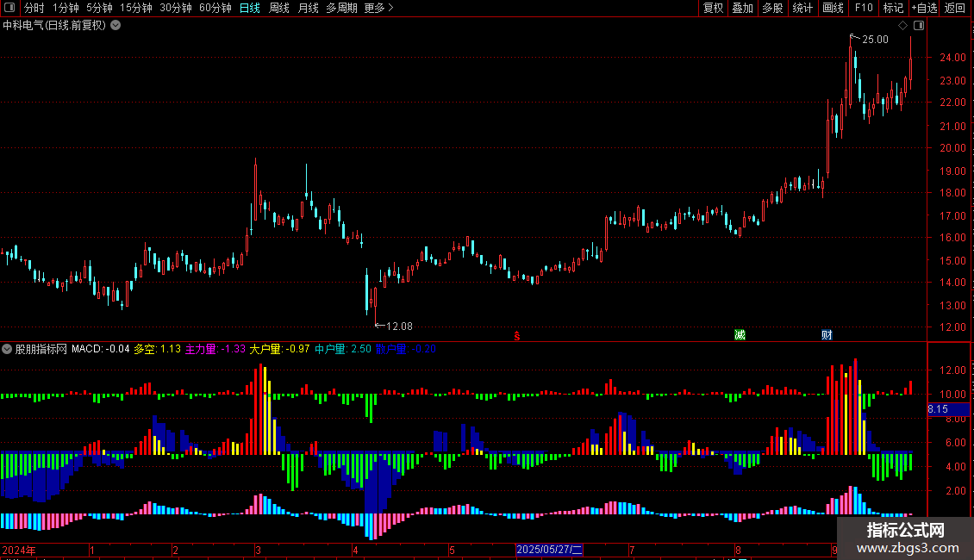Image resolution: width=974 pixels, height=560 pixels.
Task: Switch to 周线 weekly chart
Action: point(279,8)
